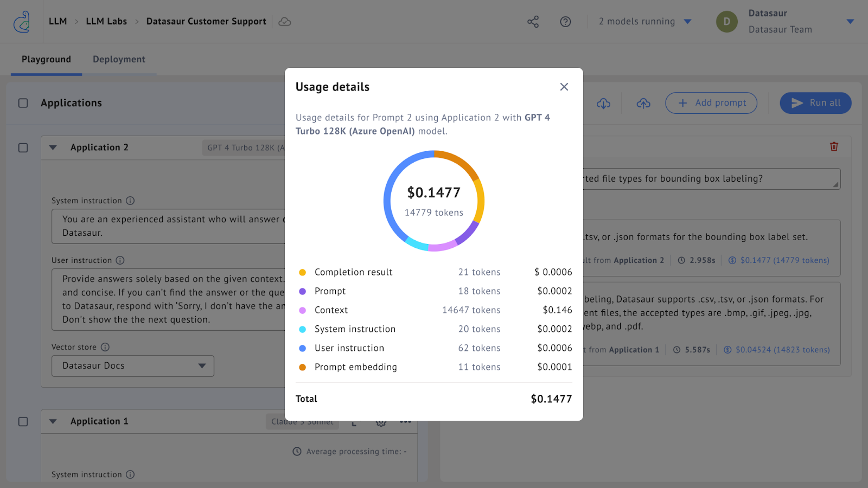Click the Datasaur logo icon
Image resolution: width=868 pixels, height=488 pixels.
click(22, 22)
